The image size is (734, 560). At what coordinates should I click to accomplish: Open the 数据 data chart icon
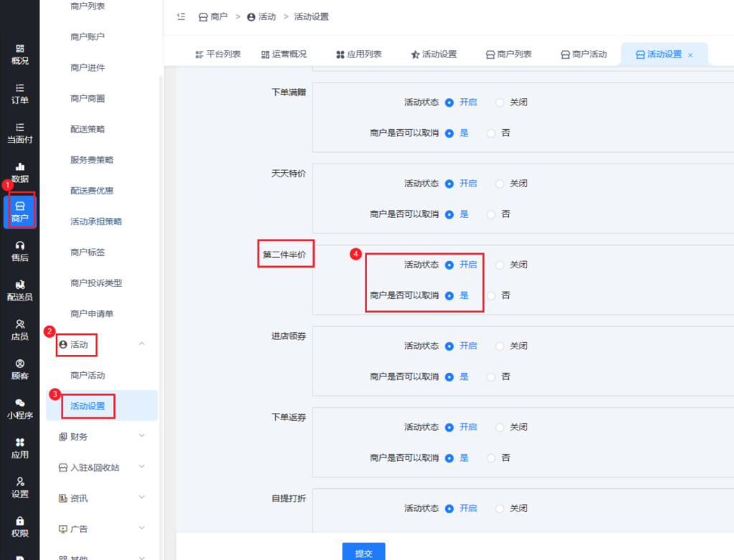pos(20,167)
